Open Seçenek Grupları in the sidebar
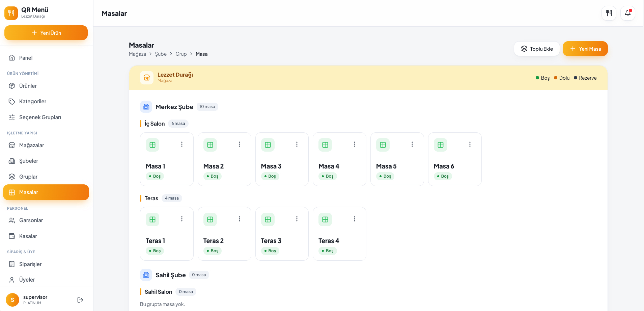Screen dimensions: 644x311 click(x=46, y=117)
